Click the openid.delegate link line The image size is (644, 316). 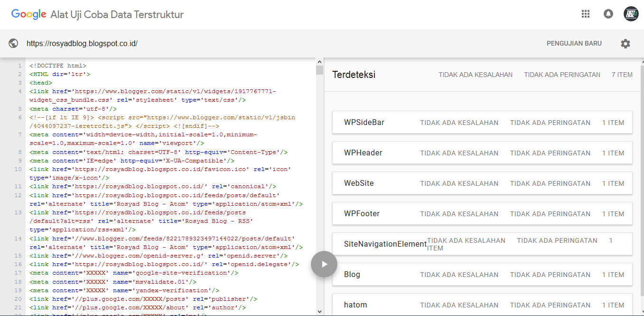[x=164, y=264]
